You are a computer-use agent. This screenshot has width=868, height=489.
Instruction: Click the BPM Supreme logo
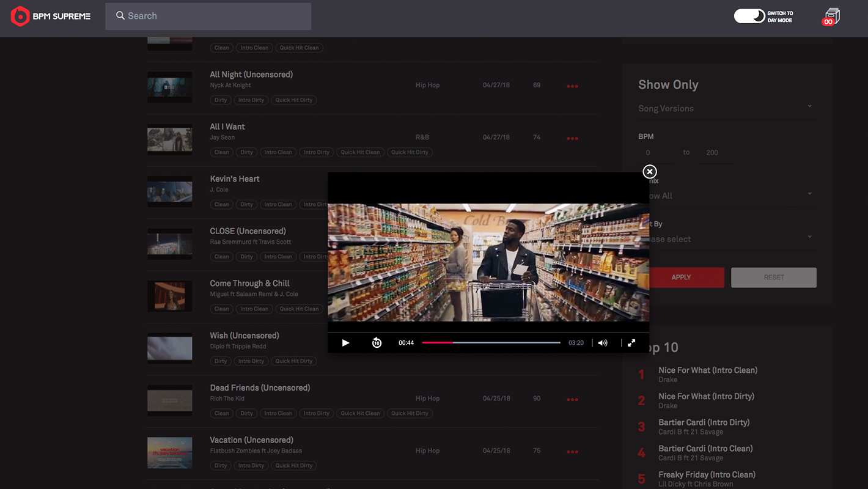tap(51, 17)
